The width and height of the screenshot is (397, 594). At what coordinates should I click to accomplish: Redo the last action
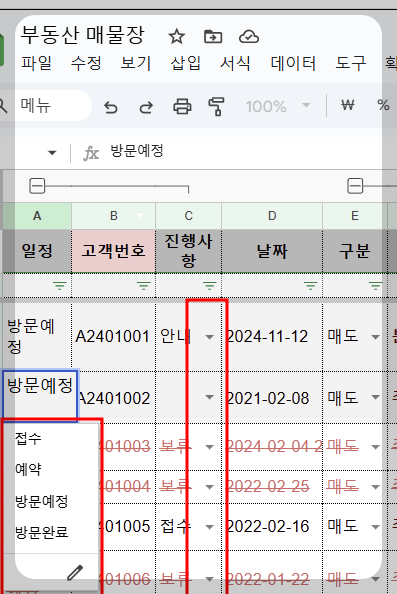pyautogui.click(x=146, y=107)
